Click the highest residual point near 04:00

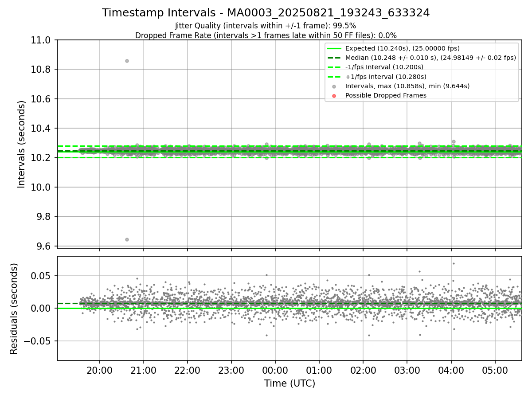pos(454,263)
